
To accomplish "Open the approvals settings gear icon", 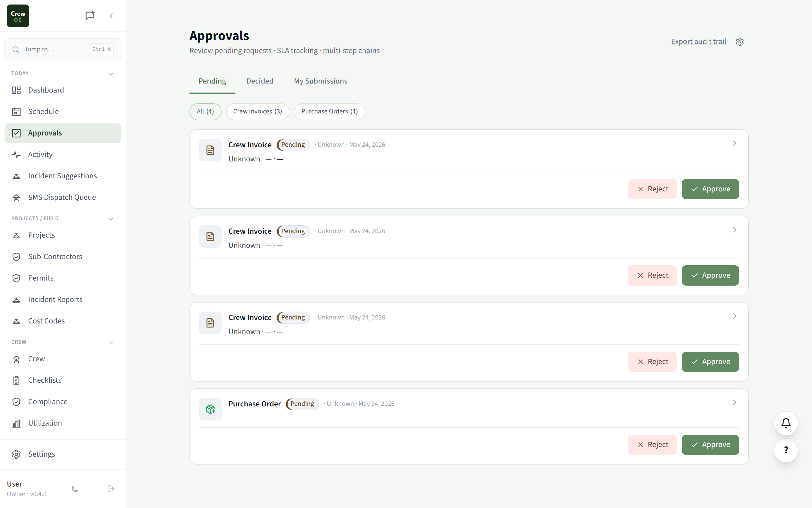I will tap(740, 42).
